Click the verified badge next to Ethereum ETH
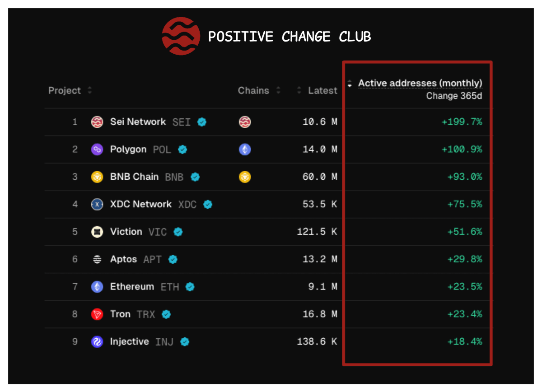 (190, 287)
